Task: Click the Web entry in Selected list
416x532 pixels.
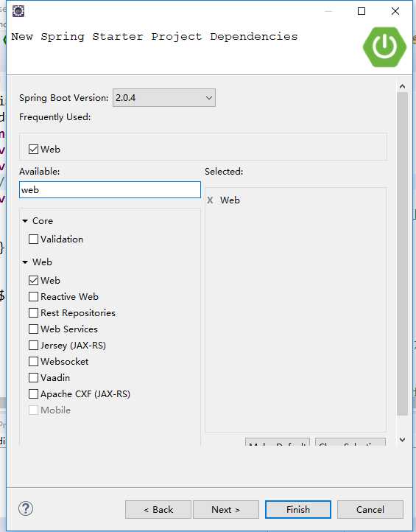Action: point(230,200)
